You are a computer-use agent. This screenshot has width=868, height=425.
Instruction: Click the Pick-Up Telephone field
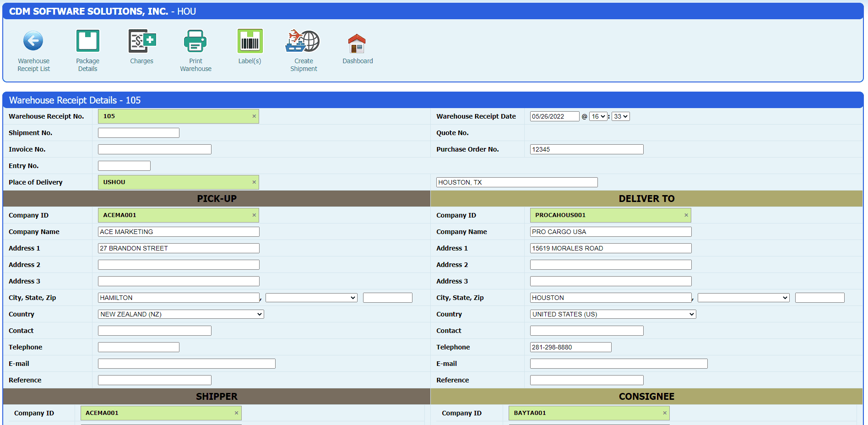(x=139, y=347)
